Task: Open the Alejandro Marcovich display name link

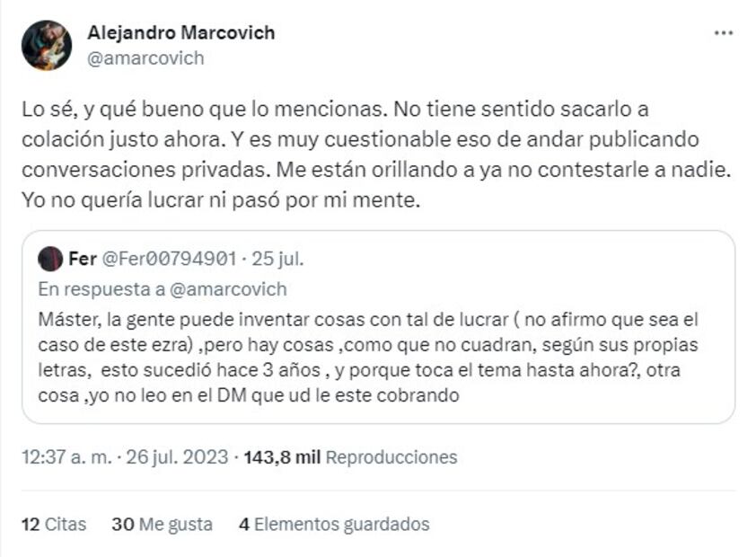Action: pos(180,33)
